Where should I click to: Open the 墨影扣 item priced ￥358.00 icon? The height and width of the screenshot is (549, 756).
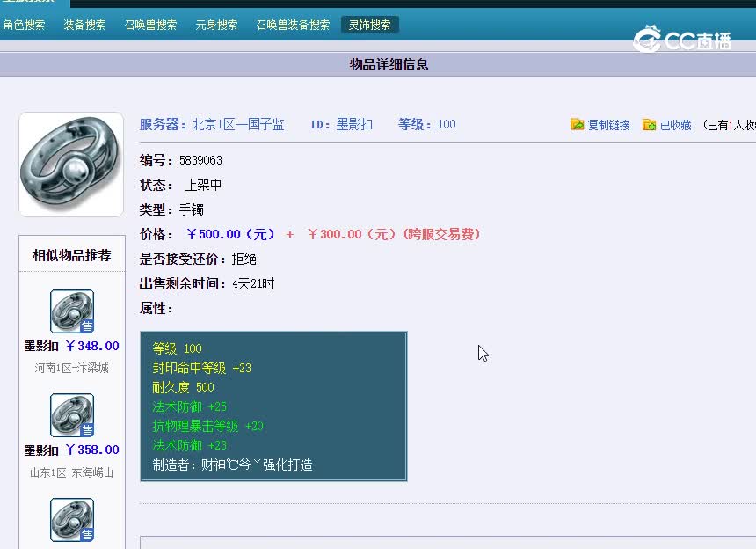(x=72, y=415)
